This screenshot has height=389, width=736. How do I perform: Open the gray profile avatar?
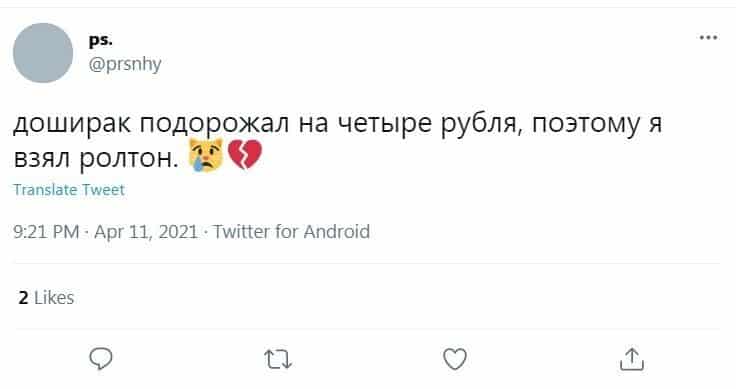tap(43, 53)
